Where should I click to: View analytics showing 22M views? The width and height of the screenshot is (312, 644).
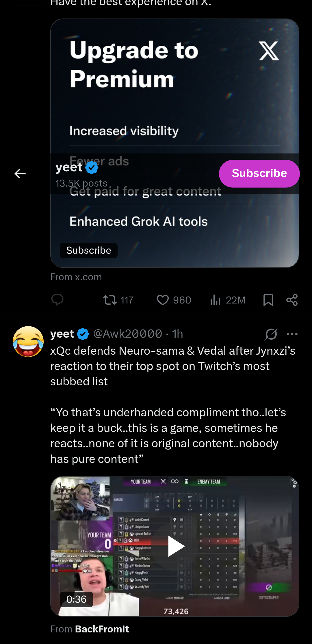pyautogui.click(x=216, y=300)
